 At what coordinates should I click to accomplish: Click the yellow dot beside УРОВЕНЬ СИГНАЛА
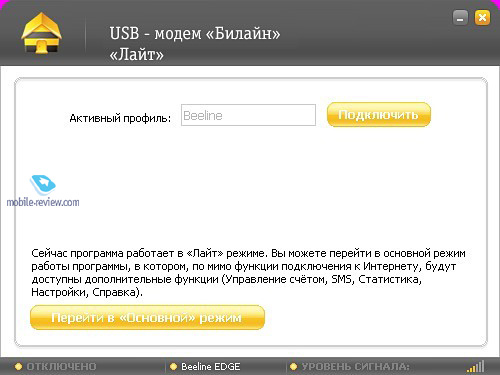click(293, 367)
